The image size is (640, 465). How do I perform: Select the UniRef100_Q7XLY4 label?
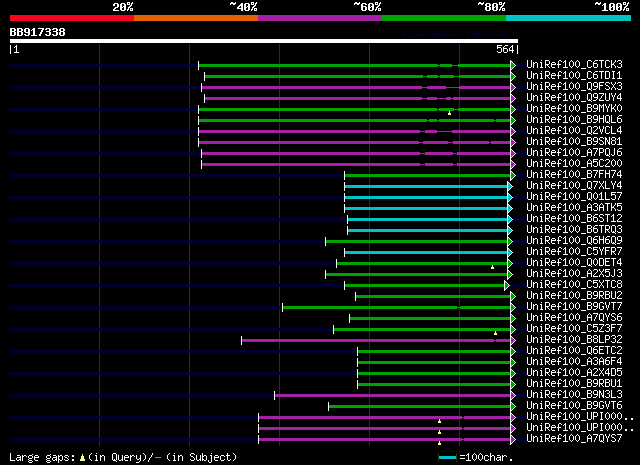point(574,186)
